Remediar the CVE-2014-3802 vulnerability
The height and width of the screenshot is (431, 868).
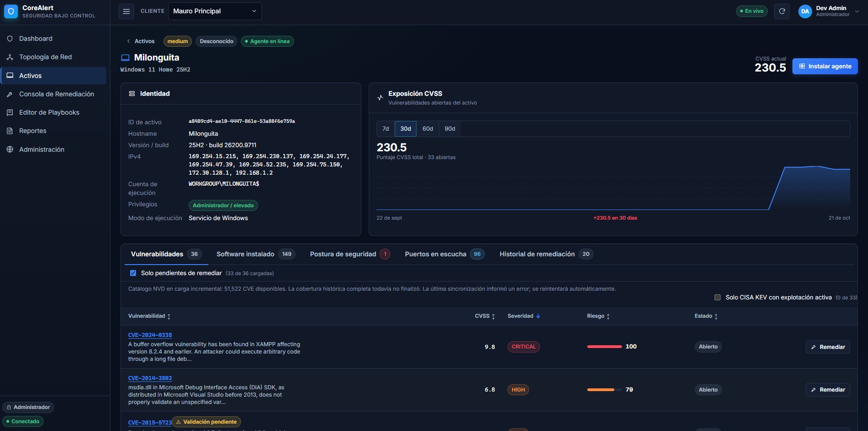[x=828, y=390]
